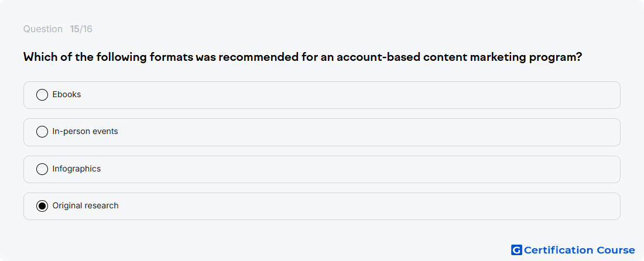Click the Infographics answer label text

(76, 169)
